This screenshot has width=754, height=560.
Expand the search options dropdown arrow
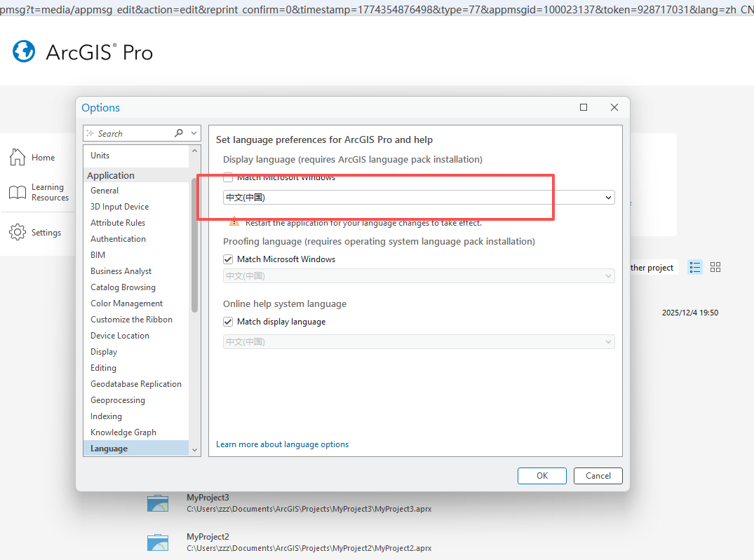tap(194, 133)
